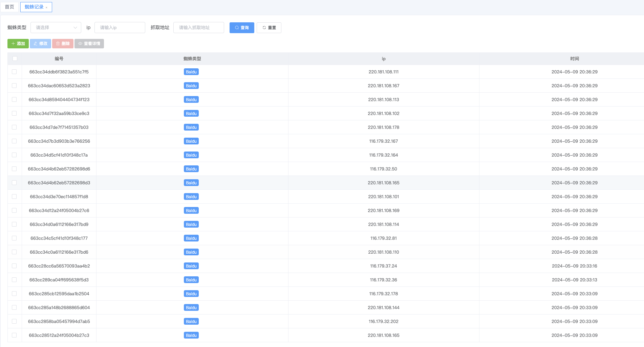The image size is (644, 347).
Task: Click time cell 2024-05-09 20:33:16
Action: (575, 266)
